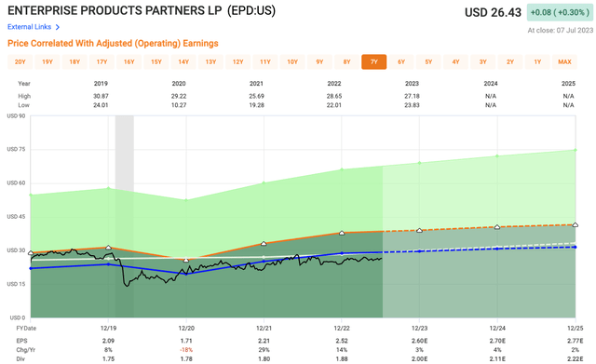Click the white triangle marker at 12/23
The image size is (596, 364).
tap(420, 230)
